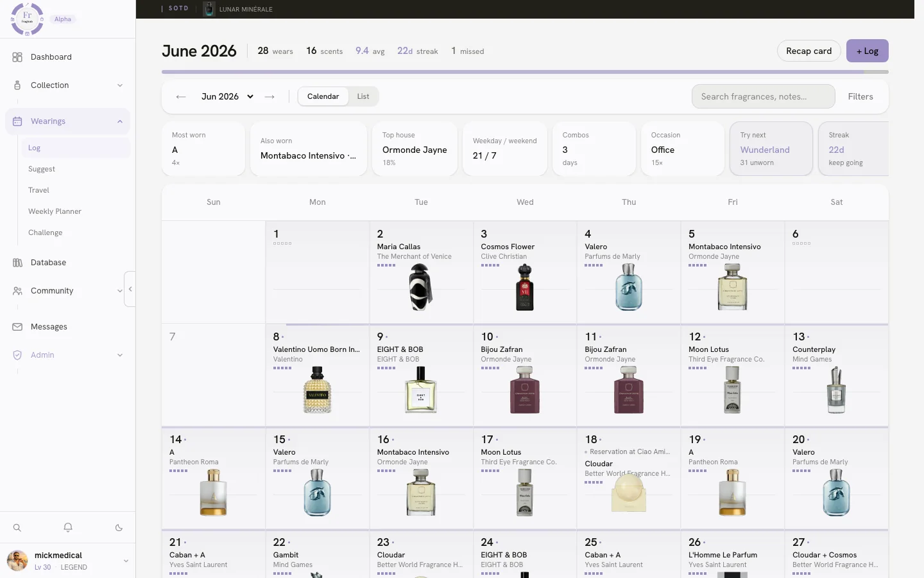Open Counterplay bottle on June 13
Viewport: 924px width, 578px height.
tap(836, 390)
